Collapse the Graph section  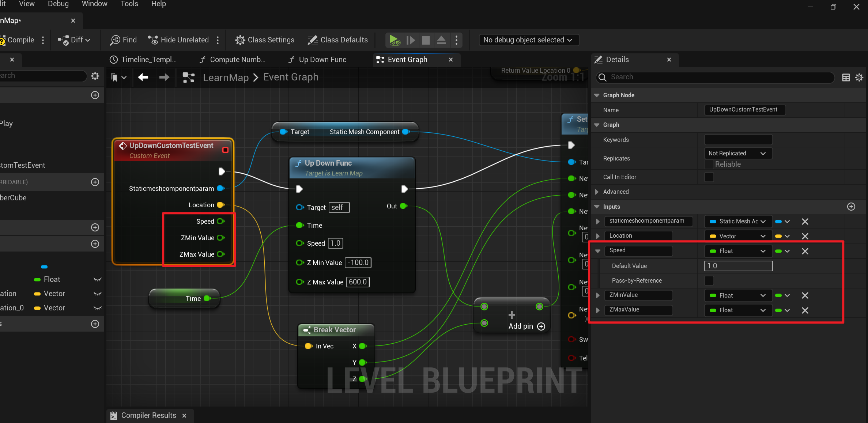[x=597, y=125]
